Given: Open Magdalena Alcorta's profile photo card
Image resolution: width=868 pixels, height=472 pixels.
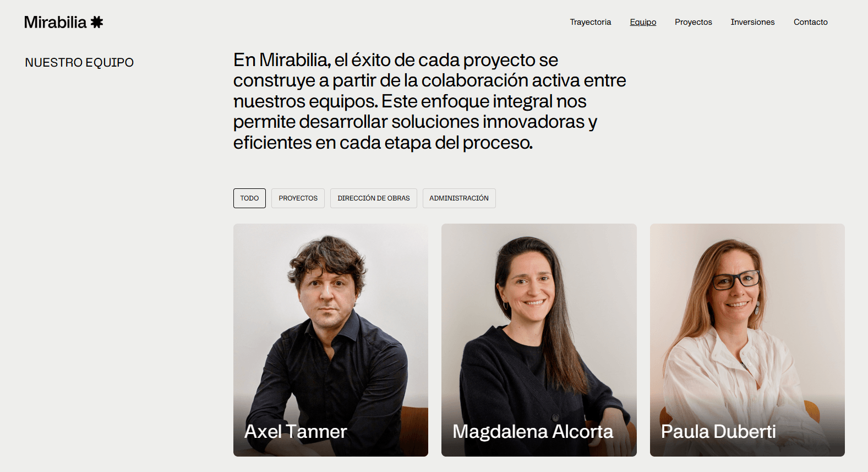Looking at the screenshot, I should pos(539,340).
